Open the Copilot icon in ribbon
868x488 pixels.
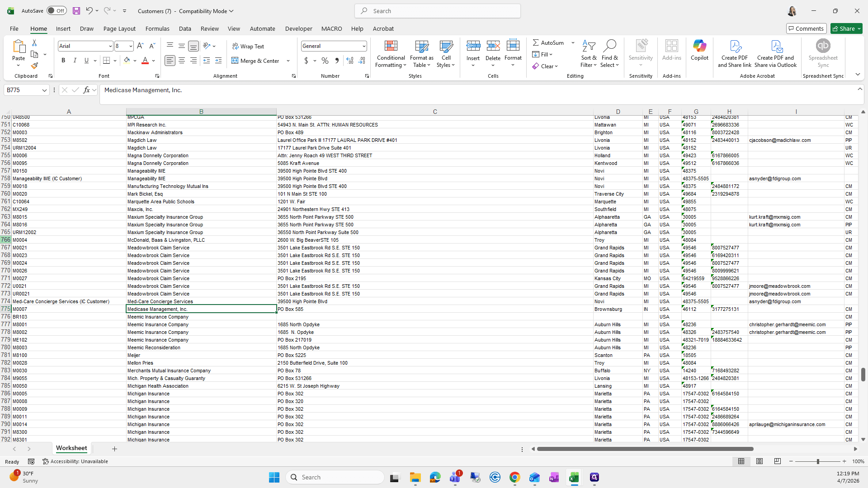click(x=699, y=50)
